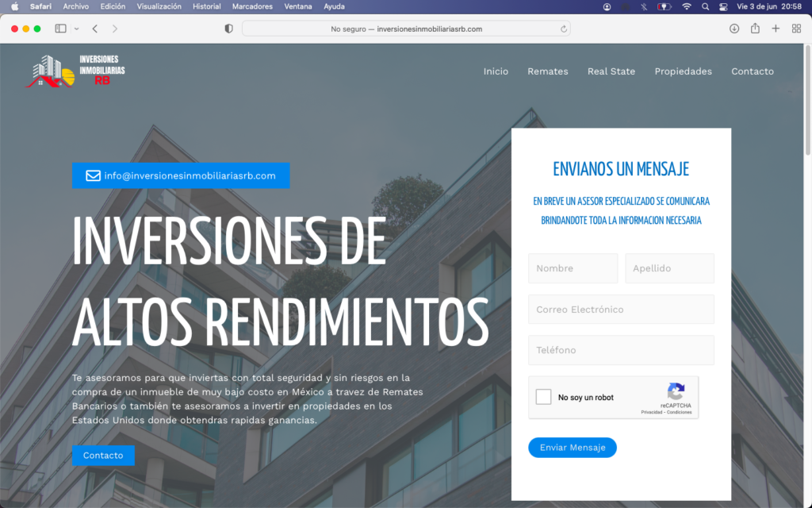Check the 'No soy un robot' checkbox

(x=543, y=397)
